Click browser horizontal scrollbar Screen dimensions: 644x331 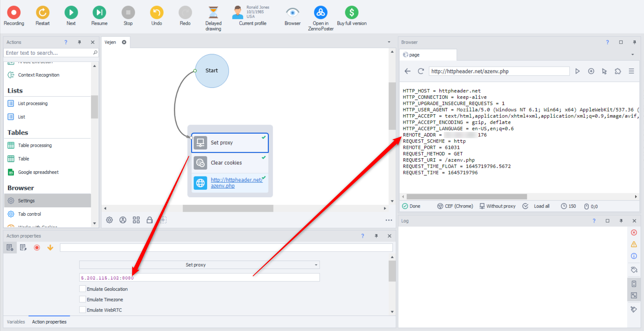(467, 197)
